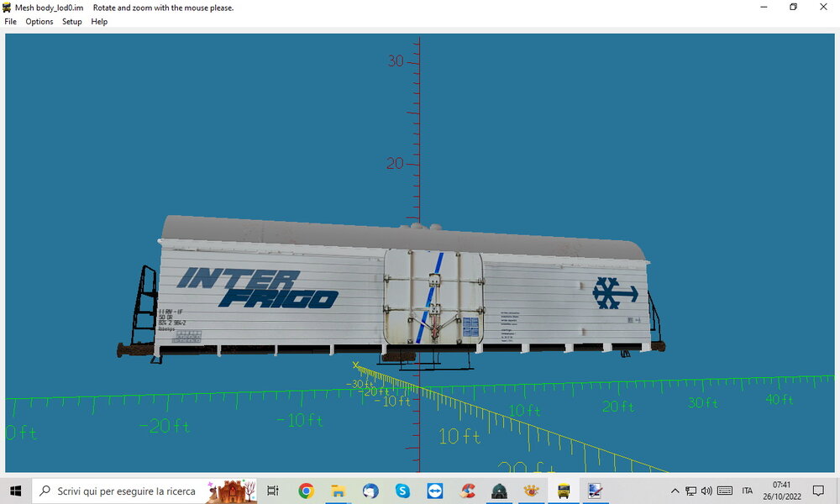Open the Options menu
Image resolution: width=840 pixels, height=504 pixels.
(x=39, y=22)
